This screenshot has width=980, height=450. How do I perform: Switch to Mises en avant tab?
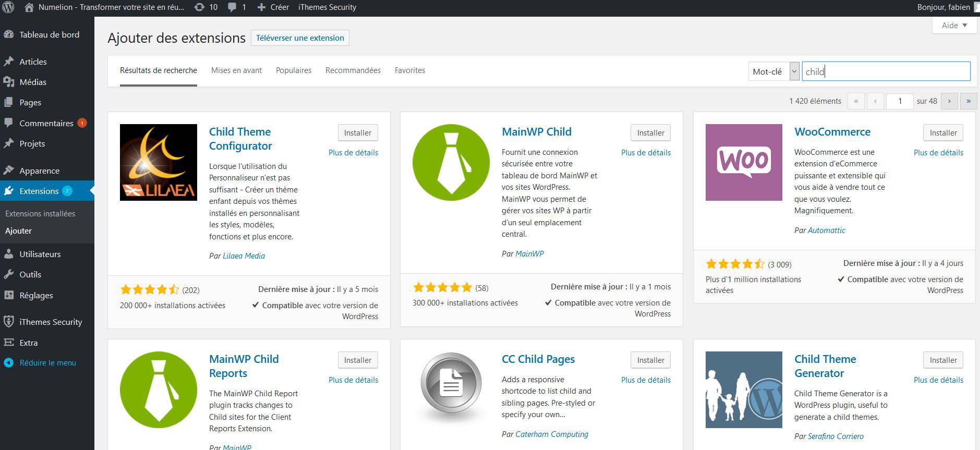[x=236, y=70]
